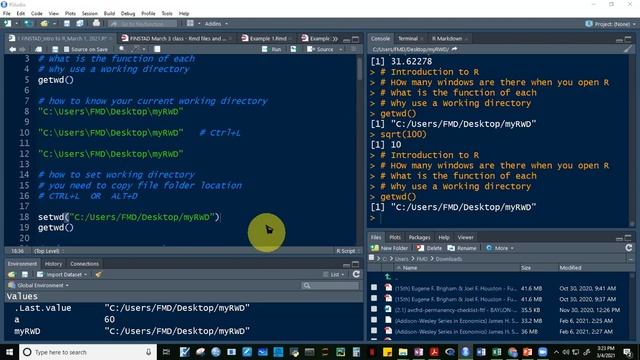Click the editor save document icon
The height and width of the screenshot is (360, 640).
(55, 49)
